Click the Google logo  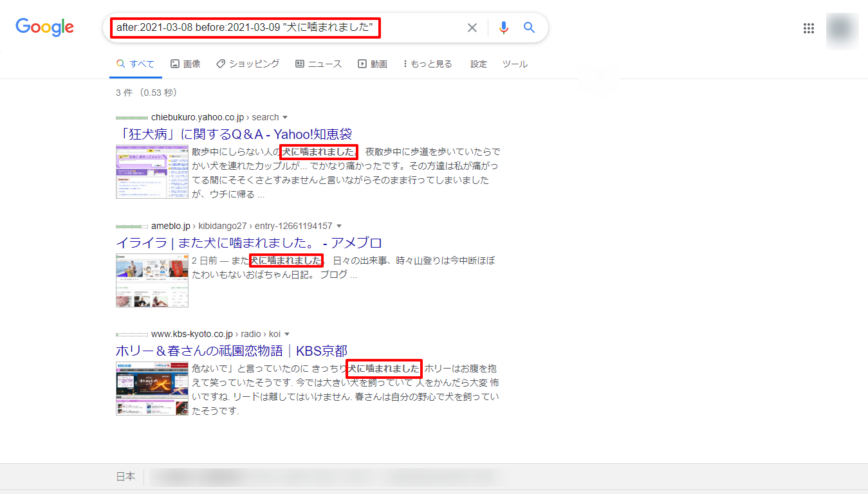[x=44, y=27]
